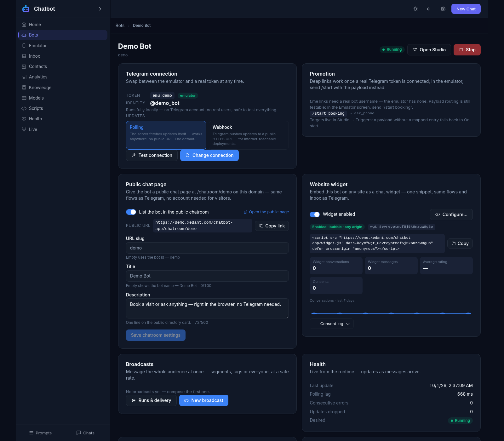
Task: Click the Emulator phone icon in sidebar
Action: coord(24,46)
